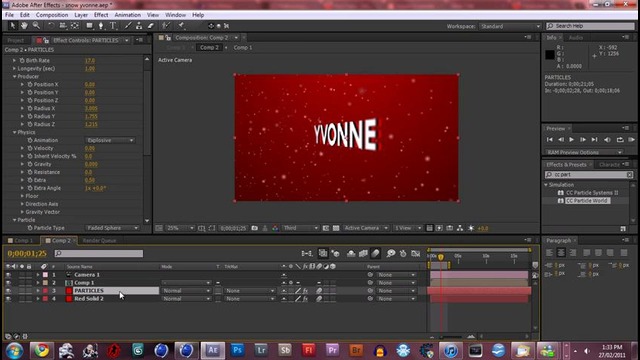Take snapshot camera icon in viewer
The width and height of the screenshot is (640, 360).
coord(255,228)
